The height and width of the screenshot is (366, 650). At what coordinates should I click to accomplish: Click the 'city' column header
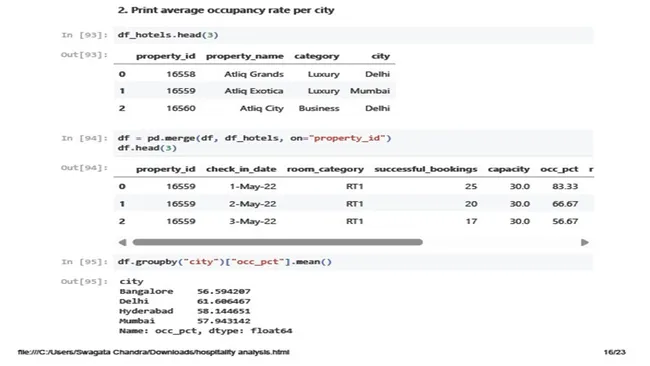pyautogui.click(x=381, y=56)
